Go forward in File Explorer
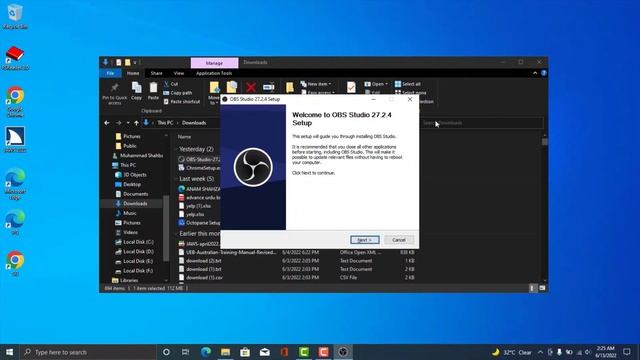This screenshot has height=360, width=640. click(x=118, y=123)
